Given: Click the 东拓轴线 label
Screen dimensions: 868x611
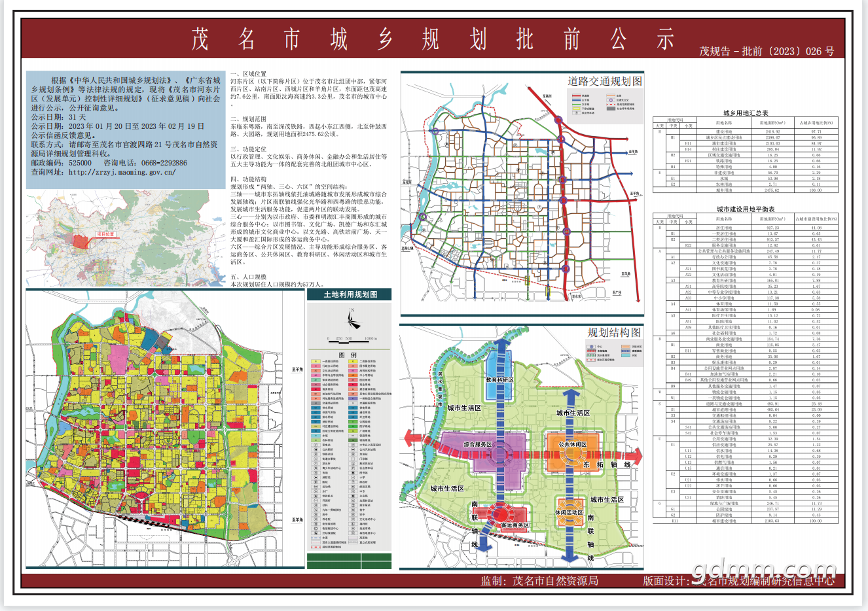Looking at the screenshot, I should [607, 464].
